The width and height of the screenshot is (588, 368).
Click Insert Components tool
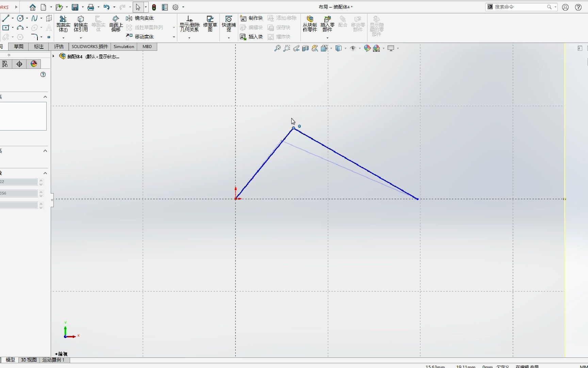pos(327,24)
